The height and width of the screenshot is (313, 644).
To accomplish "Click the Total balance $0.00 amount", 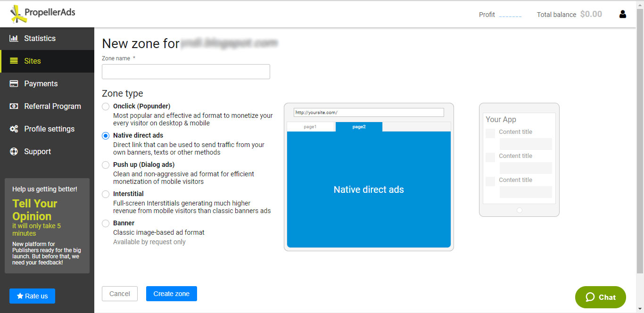I will click(591, 14).
